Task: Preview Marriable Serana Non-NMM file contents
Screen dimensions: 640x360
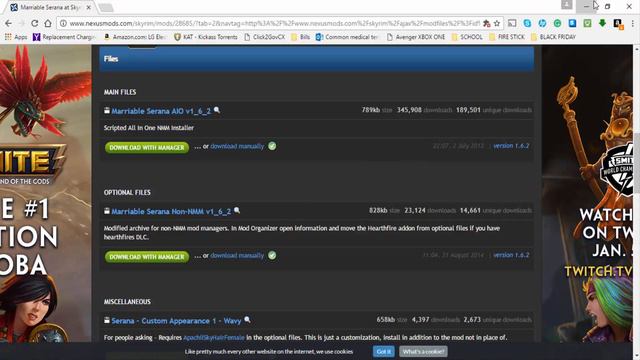Action: tap(237, 211)
